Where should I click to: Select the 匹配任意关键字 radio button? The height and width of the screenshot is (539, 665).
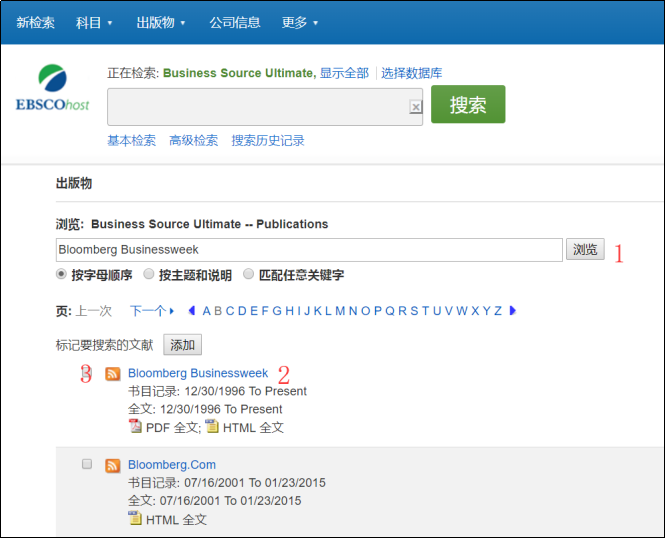(249, 274)
